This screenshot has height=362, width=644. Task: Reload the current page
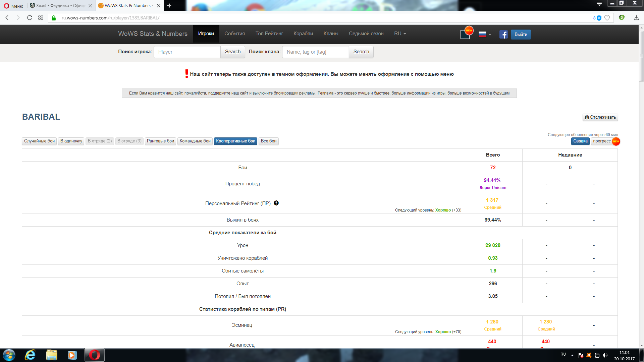point(30,18)
